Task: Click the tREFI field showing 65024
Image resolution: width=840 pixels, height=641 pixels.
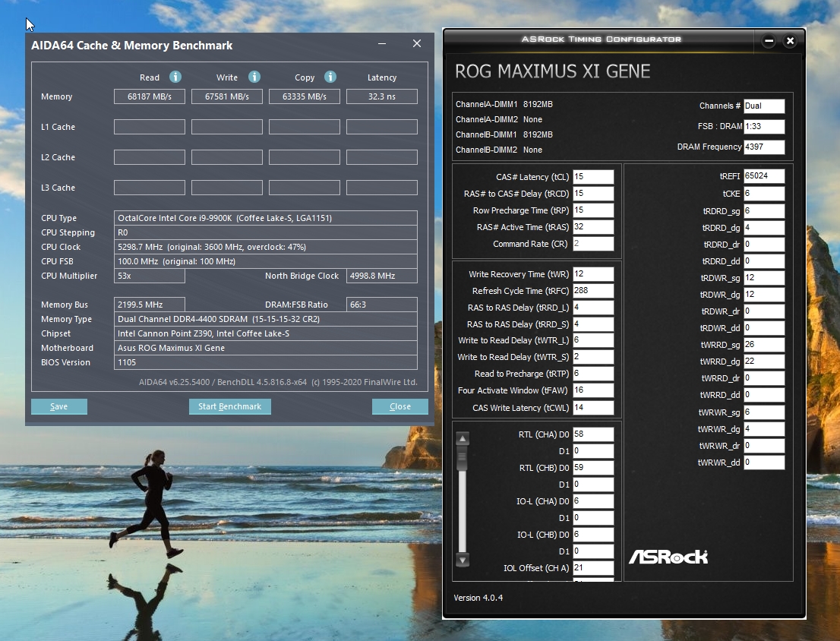Action: [764, 175]
